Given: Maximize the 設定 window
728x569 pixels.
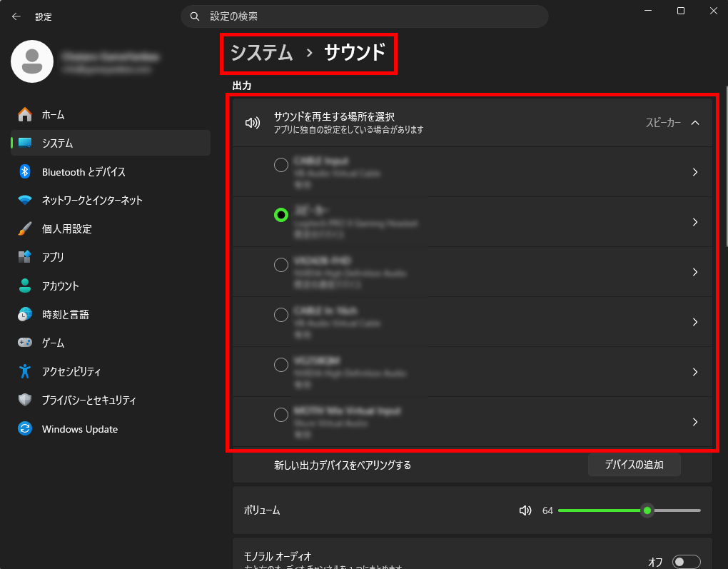Looking at the screenshot, I should coord(681,11).
